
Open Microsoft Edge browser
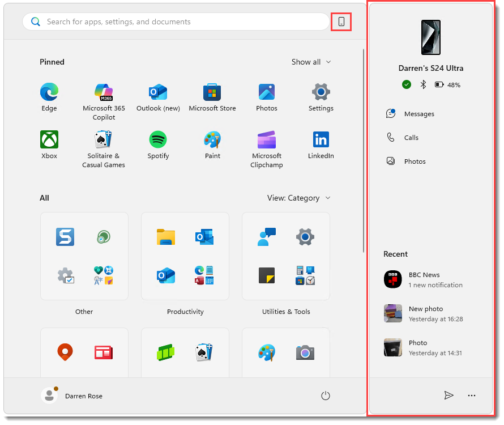click(x=49, y=92)
